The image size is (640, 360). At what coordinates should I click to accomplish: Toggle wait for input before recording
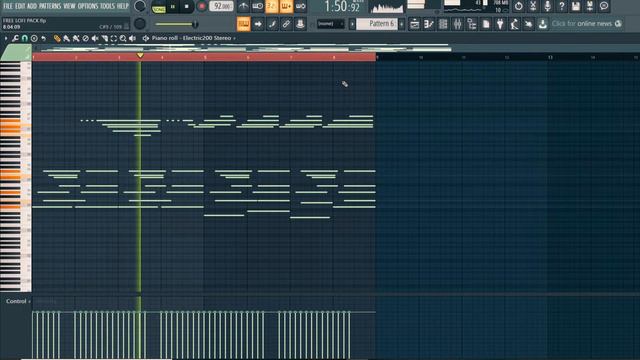pyautogui.click(x=258, y=6)
